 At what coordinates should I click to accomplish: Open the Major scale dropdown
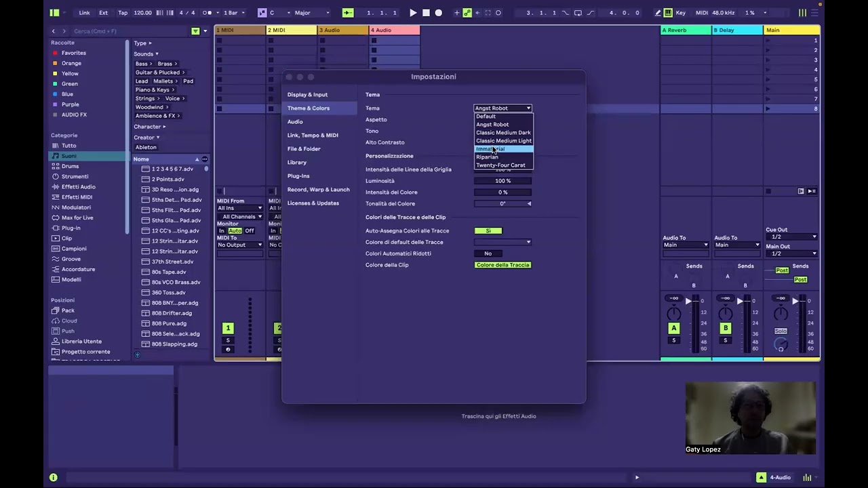click(x=312, y=12)
